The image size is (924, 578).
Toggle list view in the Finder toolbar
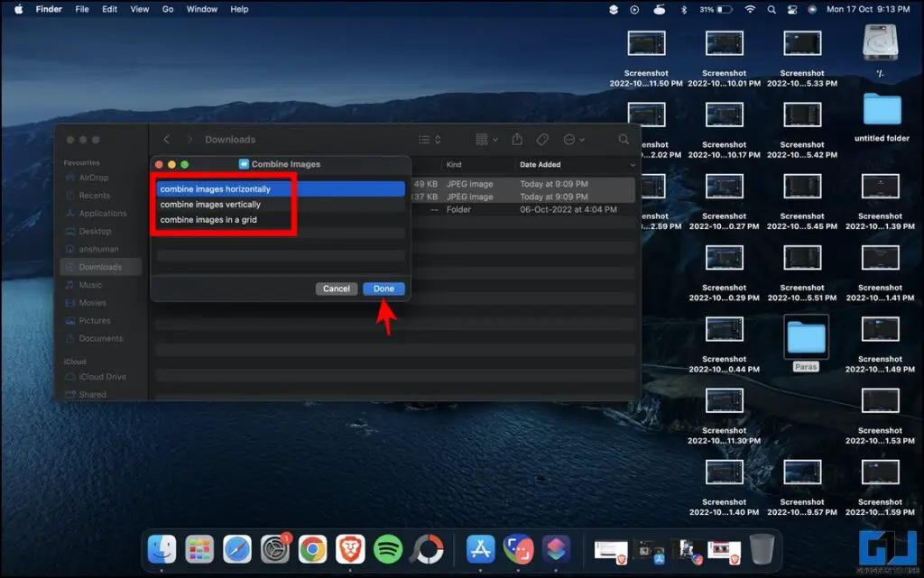point(422,139)
